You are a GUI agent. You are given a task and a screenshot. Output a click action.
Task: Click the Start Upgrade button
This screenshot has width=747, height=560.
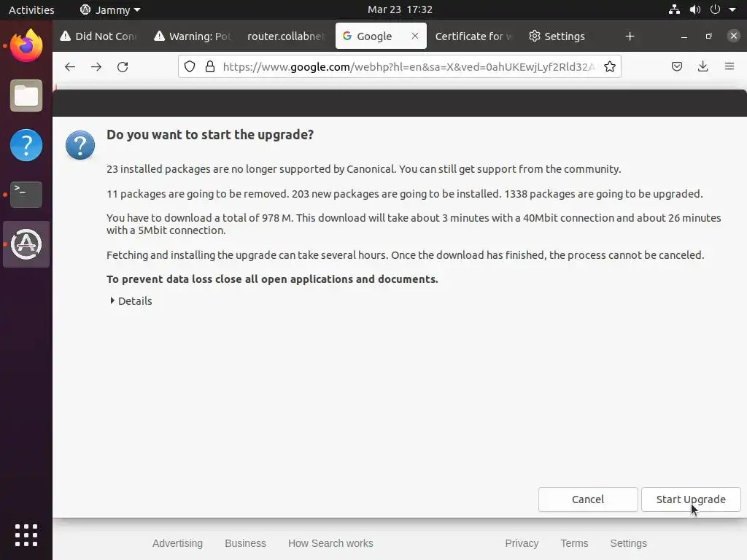[x=691, y=499]
